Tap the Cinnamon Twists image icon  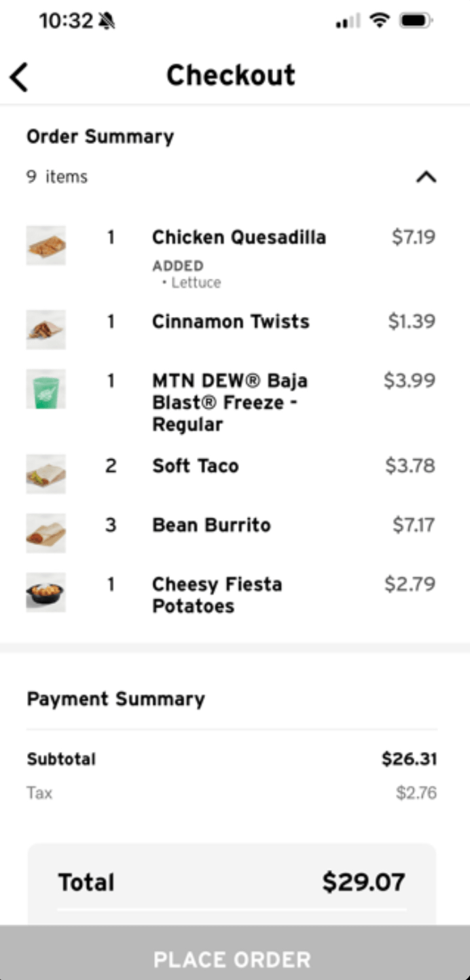[46, 329]
